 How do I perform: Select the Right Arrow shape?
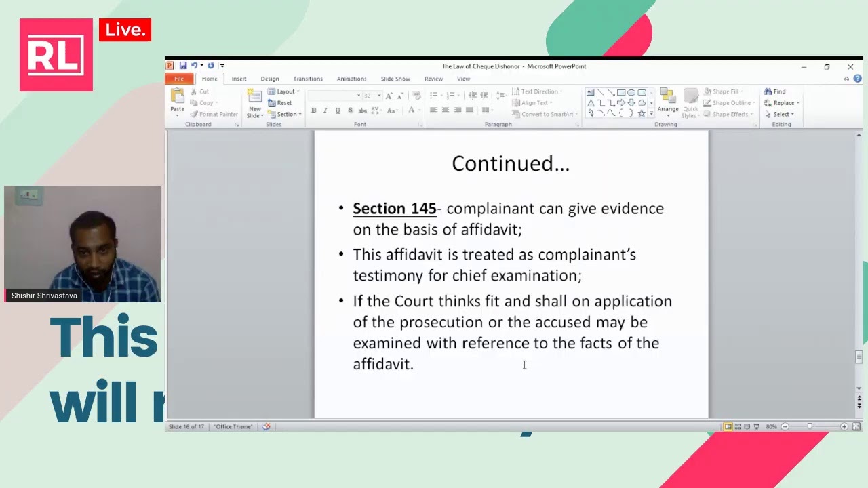click(621, 103)
